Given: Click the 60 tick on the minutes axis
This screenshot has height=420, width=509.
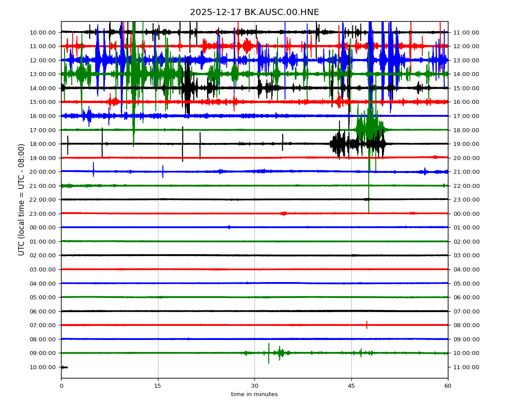Looking at the screenshot, I should click(448, 386).
